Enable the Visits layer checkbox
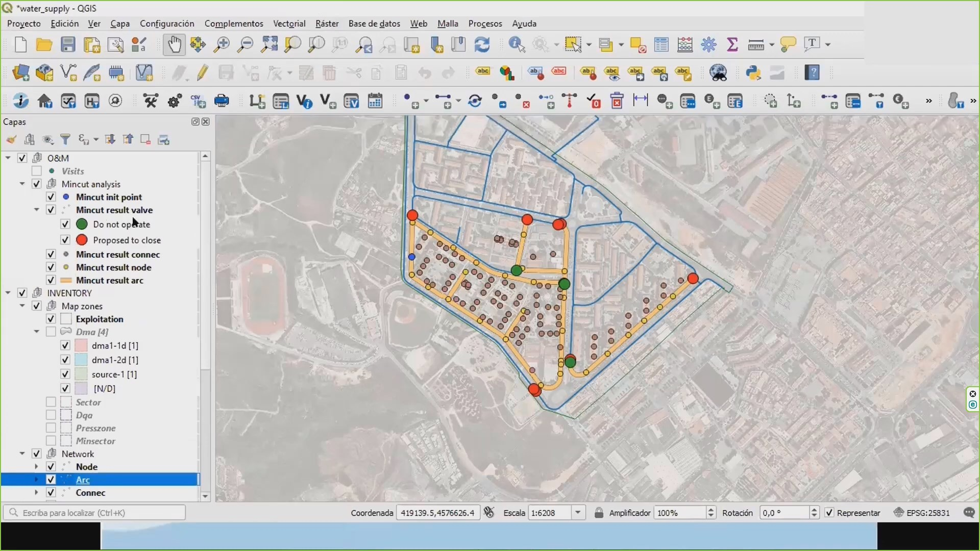 36,171
